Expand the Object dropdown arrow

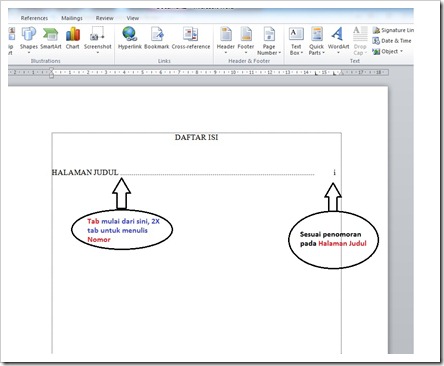coord(402,51)
